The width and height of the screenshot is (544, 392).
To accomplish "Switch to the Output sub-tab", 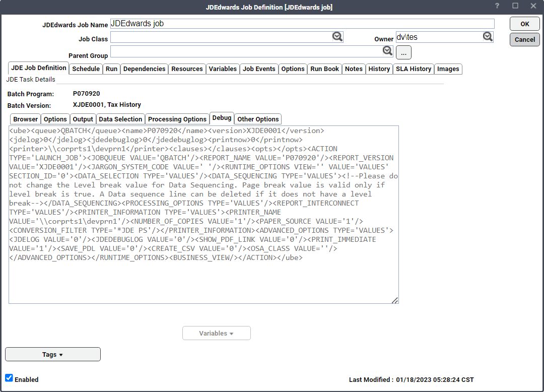I will [x=83, y=119].
